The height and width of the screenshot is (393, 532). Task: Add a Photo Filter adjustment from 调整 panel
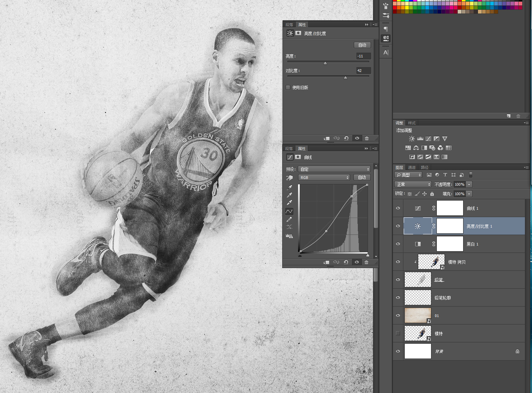tap(432, 148)
